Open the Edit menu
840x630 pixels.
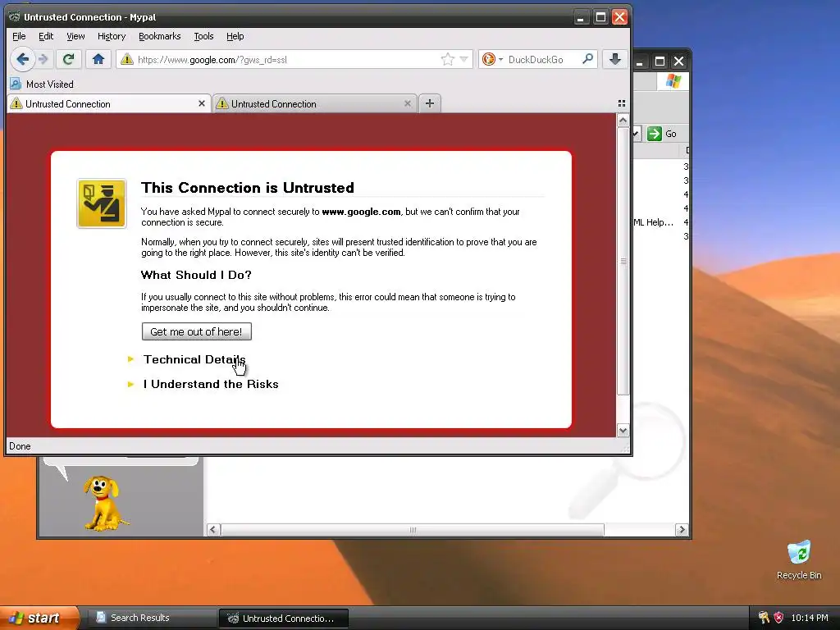click(46, 36)
